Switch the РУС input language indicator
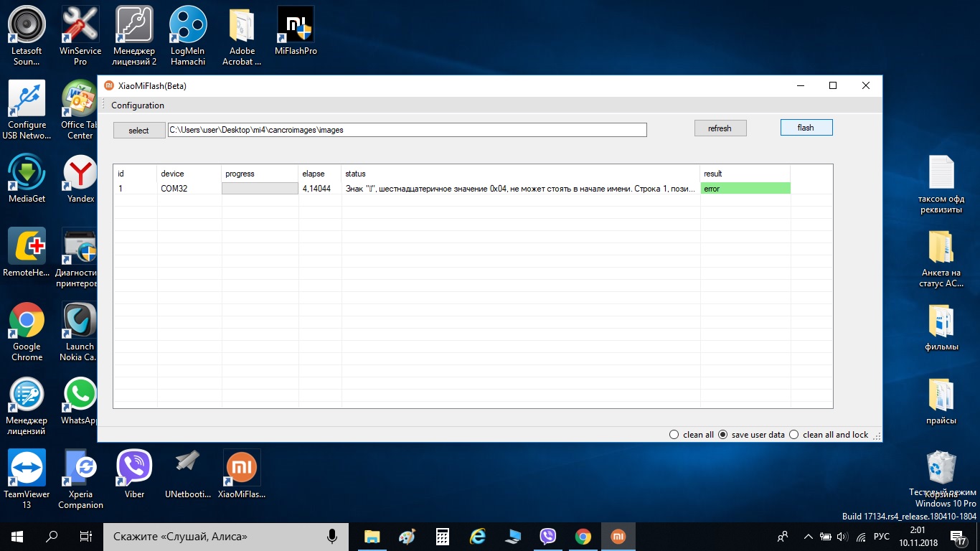This screenshot has width=980, height=551. [x=882, y=537]
